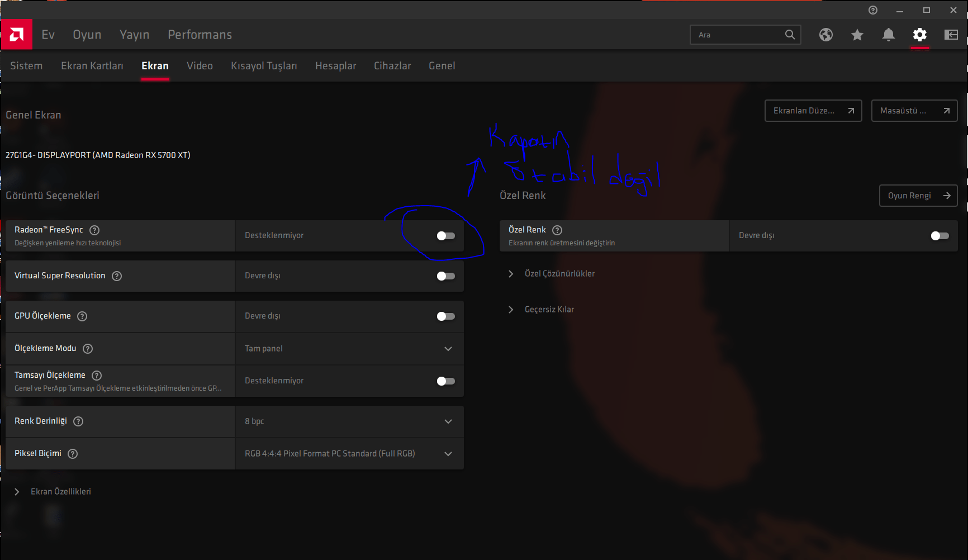Viewport: 968px width, 560px height.
Task: Open Yayın menu
Action: [x=135, y=35]
